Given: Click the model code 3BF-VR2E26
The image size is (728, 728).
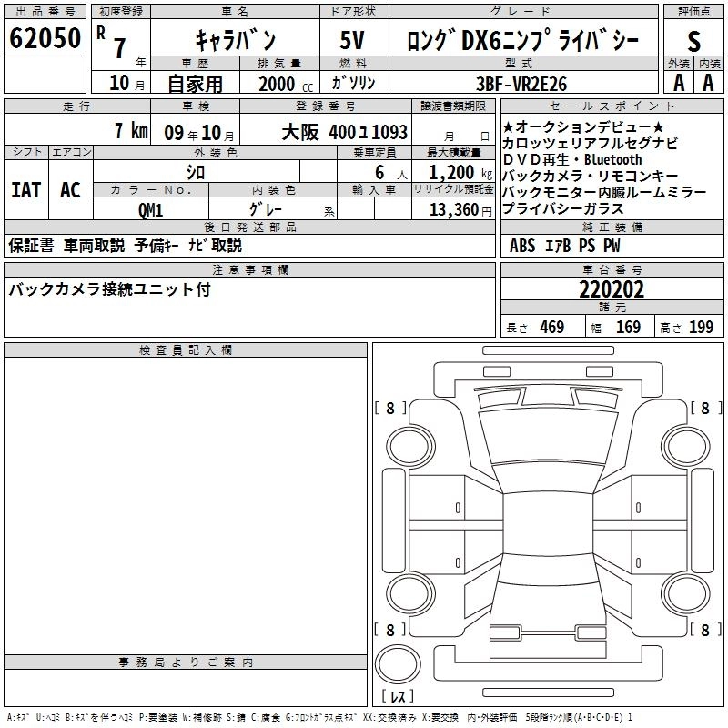Looking at the screenshot, I should [x=520, y=82].
